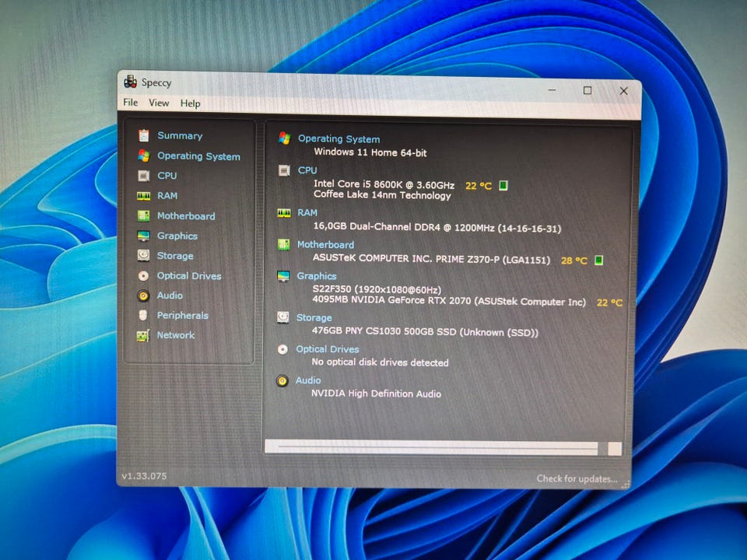This screenshot has height=560, width=747.
Task: Click the Speccy app icon in title bar
Action: click(130, 82)
